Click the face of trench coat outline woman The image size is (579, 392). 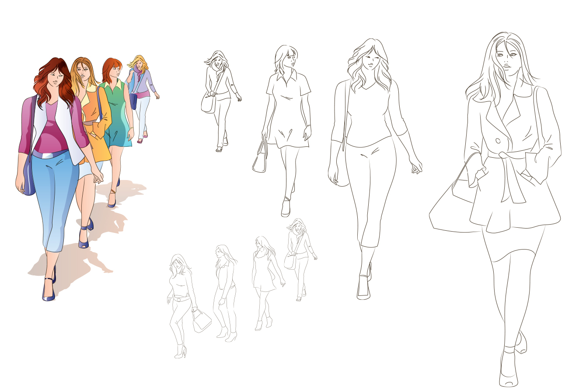tap(506, 59)
